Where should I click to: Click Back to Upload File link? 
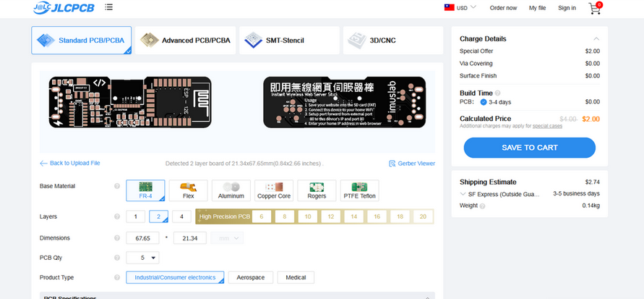pos(70,163)
